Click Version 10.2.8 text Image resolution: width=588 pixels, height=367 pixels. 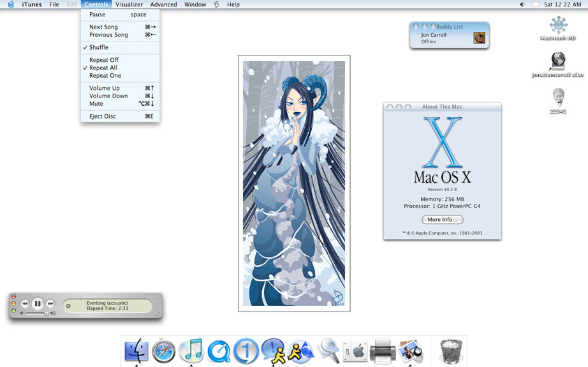coord(442,189)
